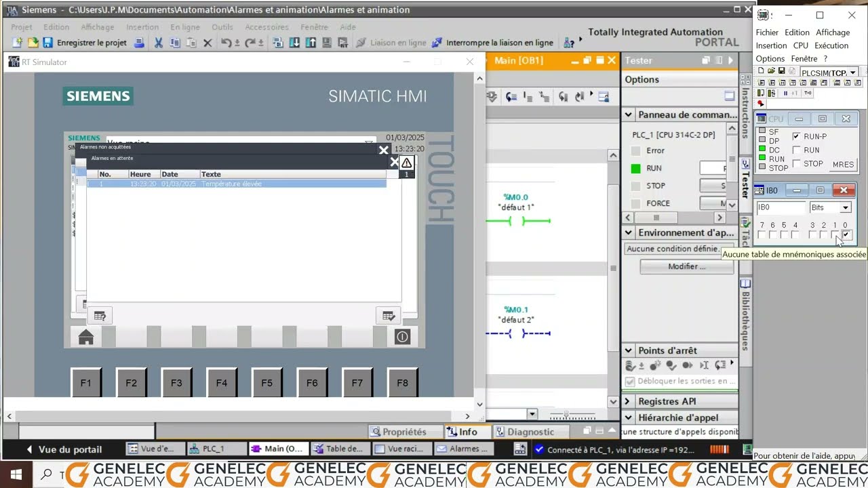This screenshot has width=868, height=488.
Task: Click the undo arrow icon
Action: pos(226,43)
